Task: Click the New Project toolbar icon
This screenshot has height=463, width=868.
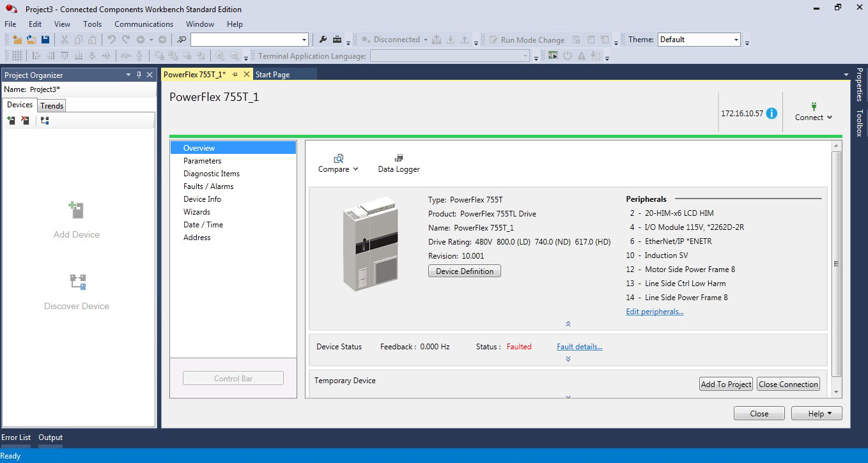Action: pos(17,40)
